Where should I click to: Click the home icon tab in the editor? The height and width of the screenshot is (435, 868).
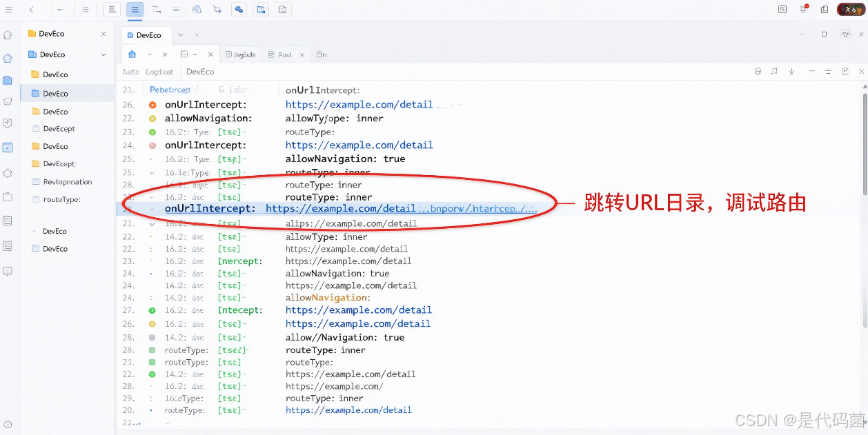pyautogui.click(x=132, y=54)
